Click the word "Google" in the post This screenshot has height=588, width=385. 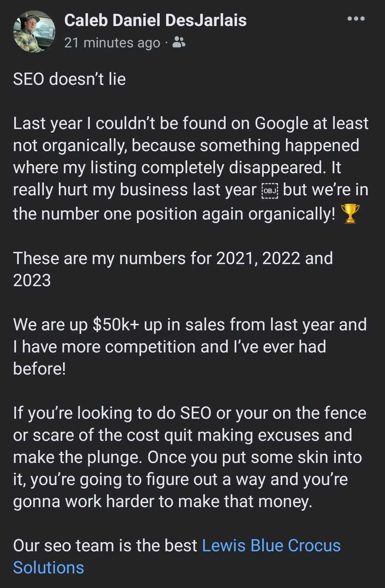pyautogui.click(x=281, y=123)
